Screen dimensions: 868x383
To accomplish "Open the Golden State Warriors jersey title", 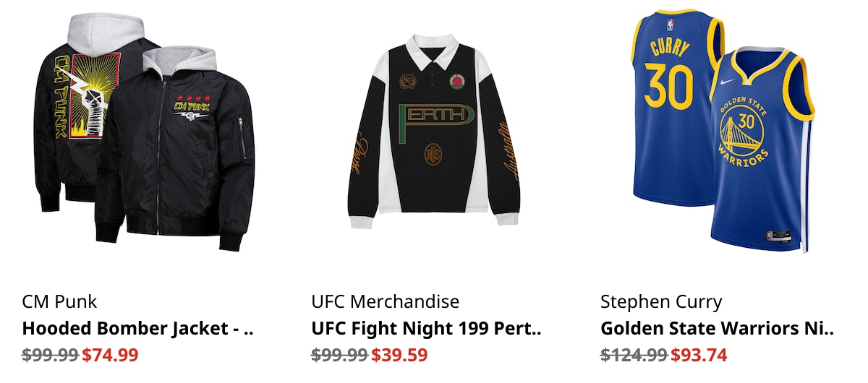I will pyautogui.click(x=718, y=328).
